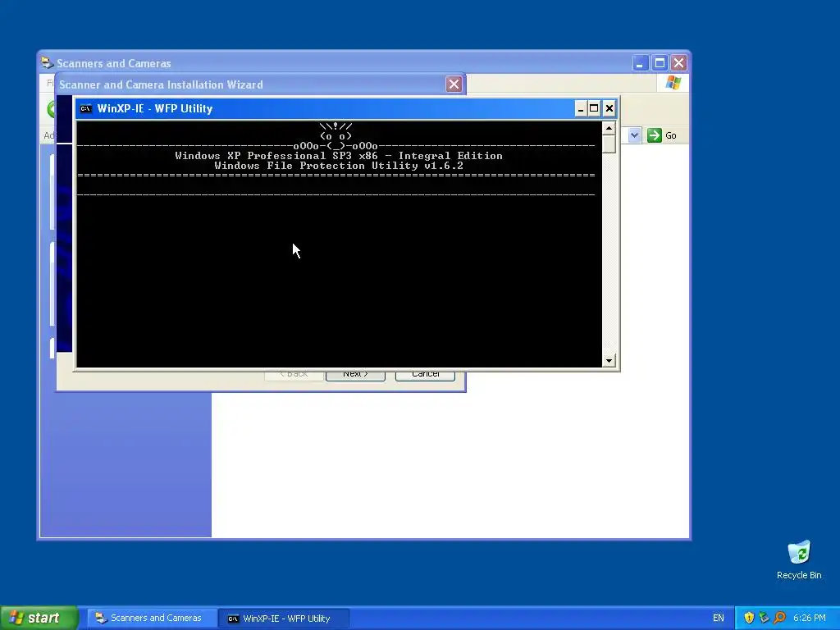Close the Scanners and Cameras window
840x630 pixels.
[x=678, y=63]
